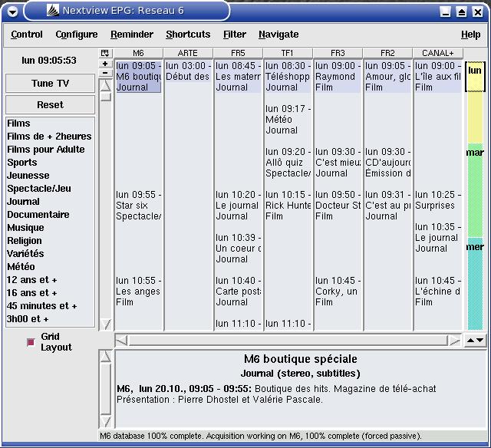The image size is (491, 448).
Task: Click the M6 channel column header
Action: point(138,53)
